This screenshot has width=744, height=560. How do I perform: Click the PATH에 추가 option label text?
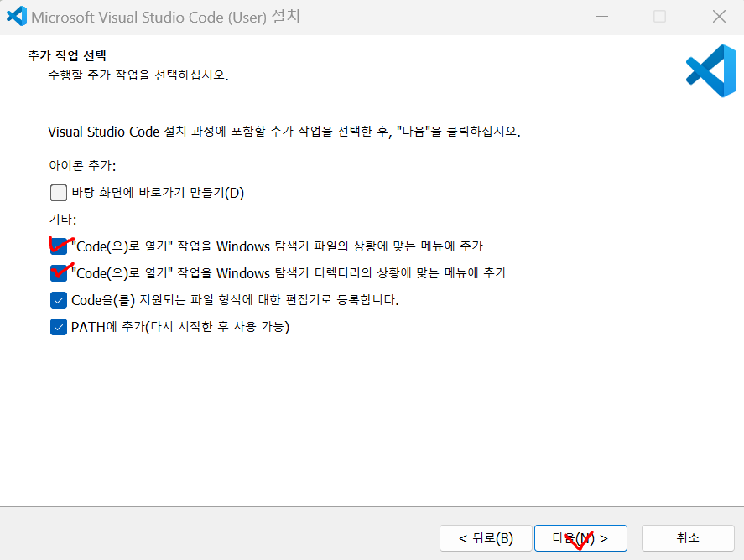[179, 327]
